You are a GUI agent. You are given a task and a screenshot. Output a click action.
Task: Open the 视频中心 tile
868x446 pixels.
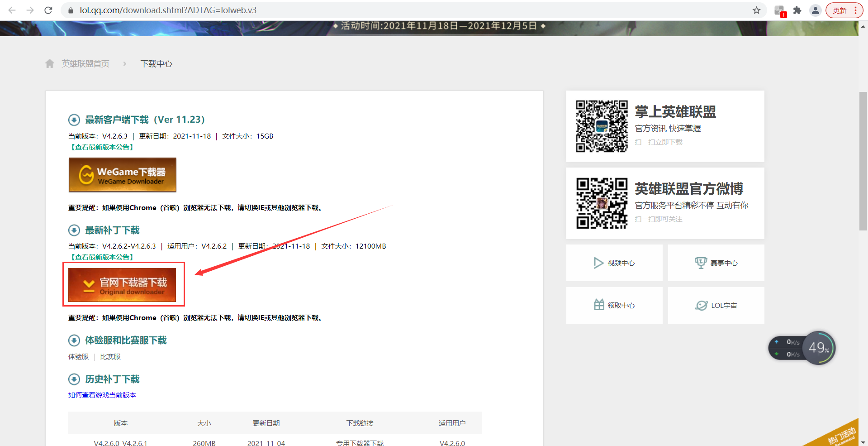(614, 263)
